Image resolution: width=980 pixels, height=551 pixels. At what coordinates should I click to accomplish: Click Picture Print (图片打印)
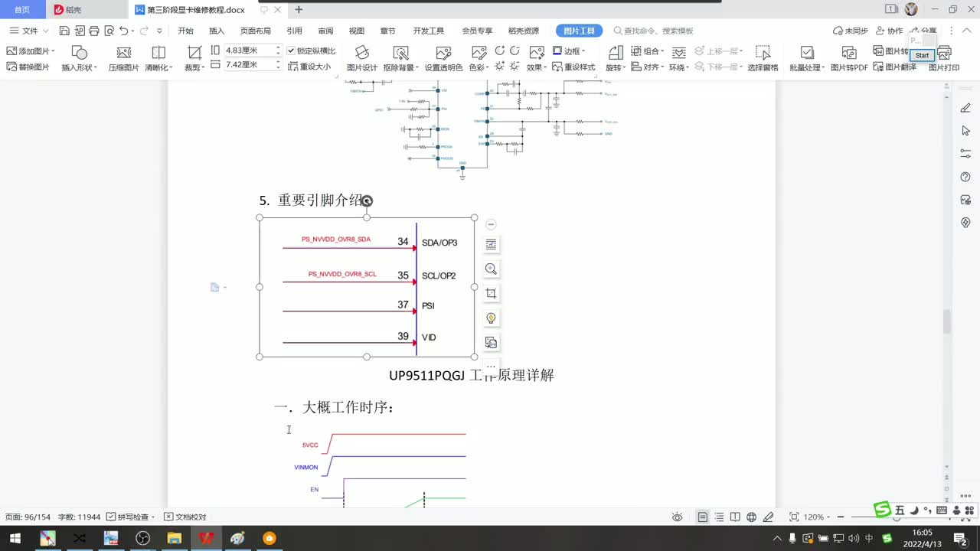(x=944, y=57)
